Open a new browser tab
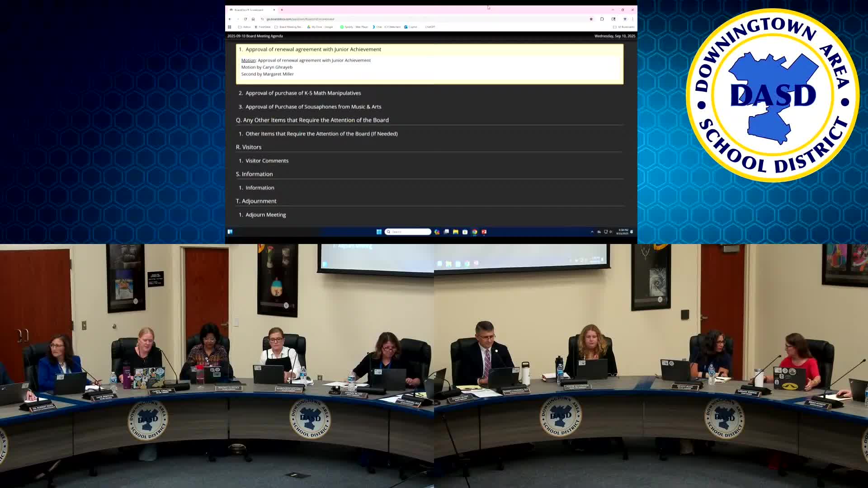Image resolution: width=868 pixels, height=488 pixels. [282, 9]
